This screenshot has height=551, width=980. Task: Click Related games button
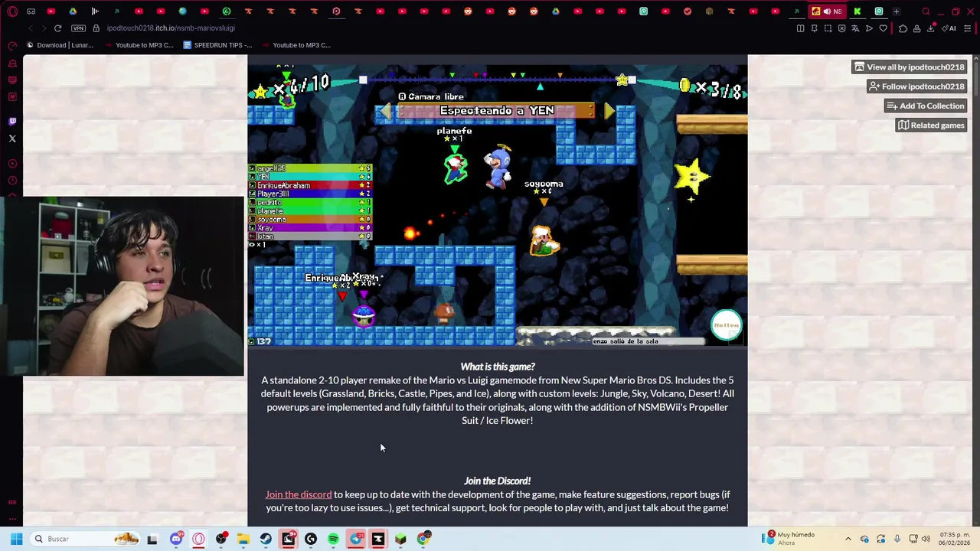coord(931,126)
